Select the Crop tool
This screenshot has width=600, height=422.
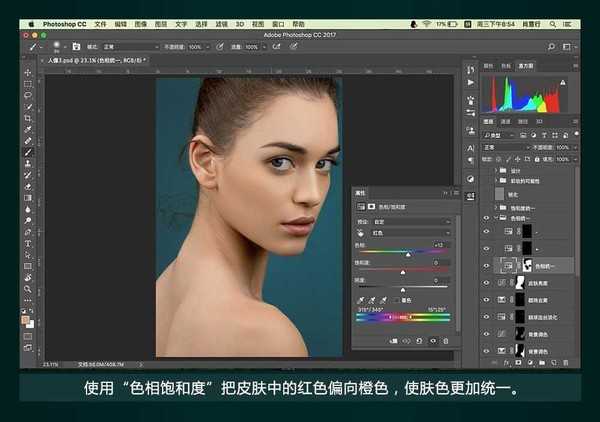click(x=28, y=118)
